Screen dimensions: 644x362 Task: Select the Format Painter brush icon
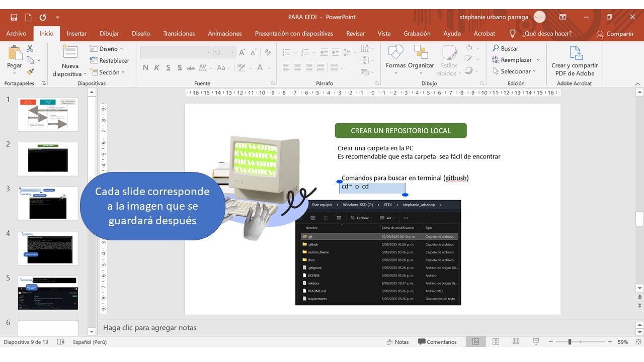pyautogui.click(x=30, y=72)
